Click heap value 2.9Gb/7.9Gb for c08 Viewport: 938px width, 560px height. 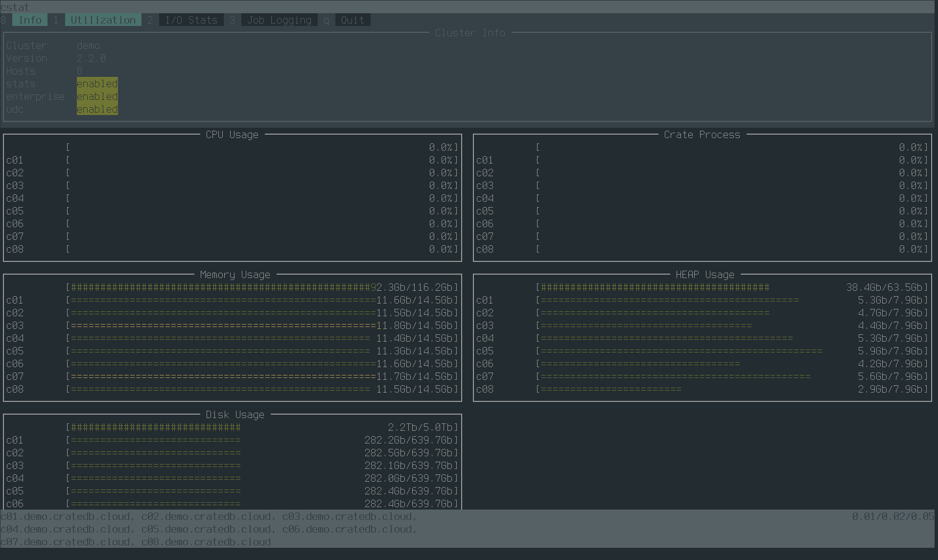tap(891, 389)
